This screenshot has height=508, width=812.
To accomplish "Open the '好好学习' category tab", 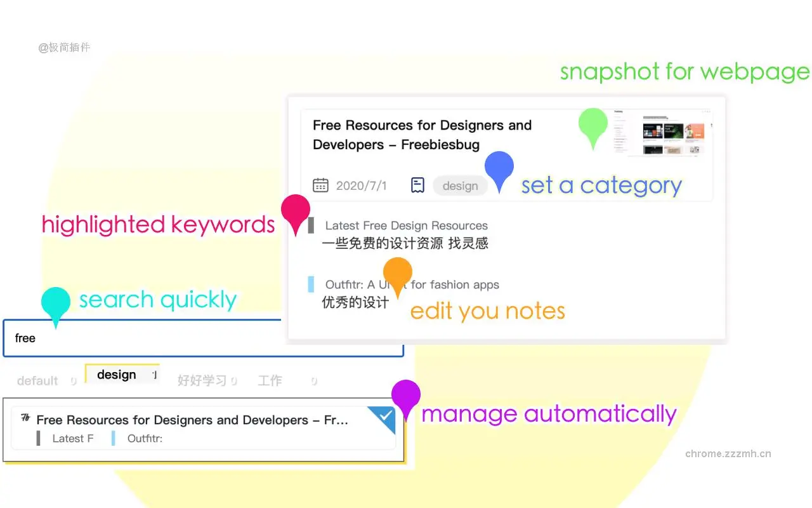I will 202,381.
